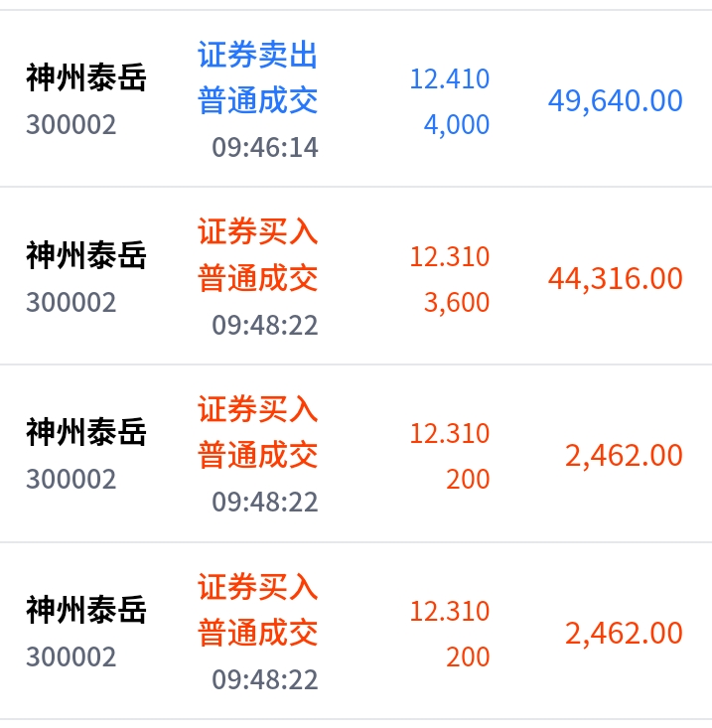Tap 普通成交 status in the sell record

pos(257,101)
